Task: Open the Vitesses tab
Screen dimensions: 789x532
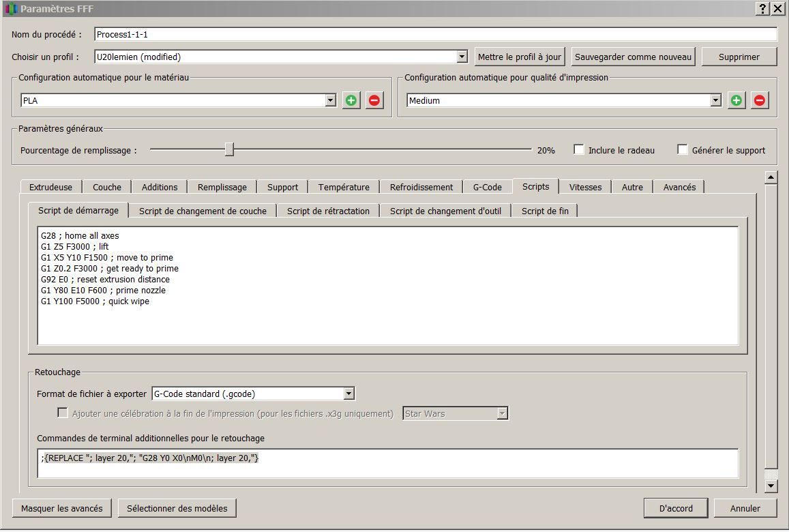Action: pyautogui.click(x=585, y=188)
